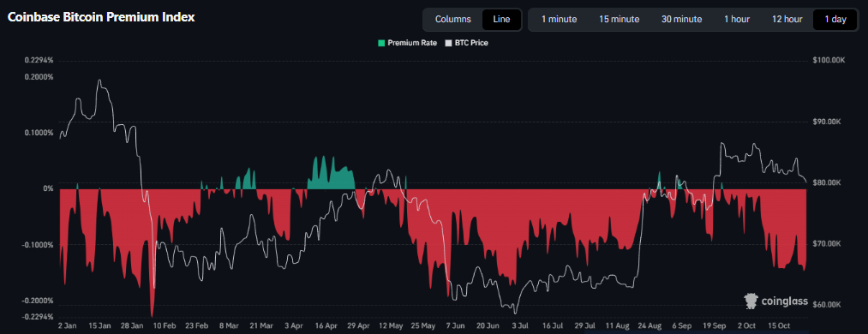Click the 28 Jan date label

pos(132,326)
